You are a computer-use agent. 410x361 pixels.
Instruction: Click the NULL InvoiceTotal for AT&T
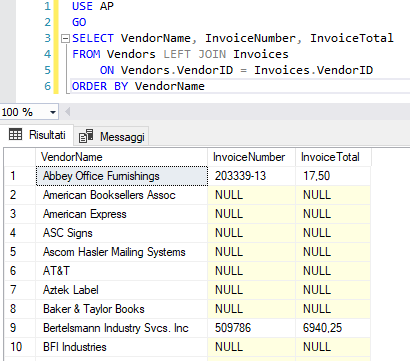point(333,271)
